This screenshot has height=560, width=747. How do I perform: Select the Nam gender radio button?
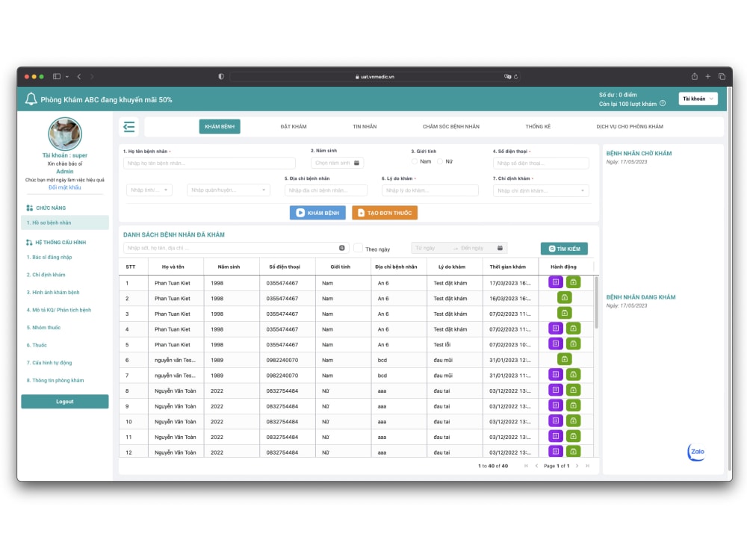tap(415, 161)
